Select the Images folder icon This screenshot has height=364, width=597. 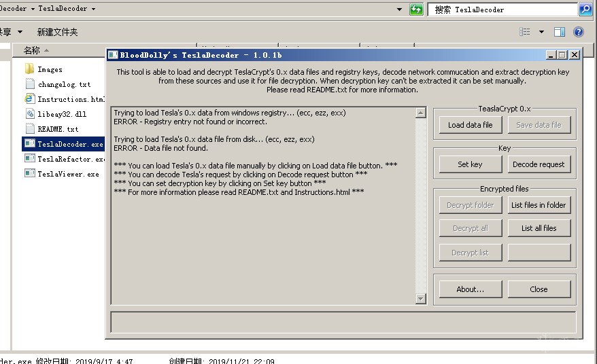(30, 69)
